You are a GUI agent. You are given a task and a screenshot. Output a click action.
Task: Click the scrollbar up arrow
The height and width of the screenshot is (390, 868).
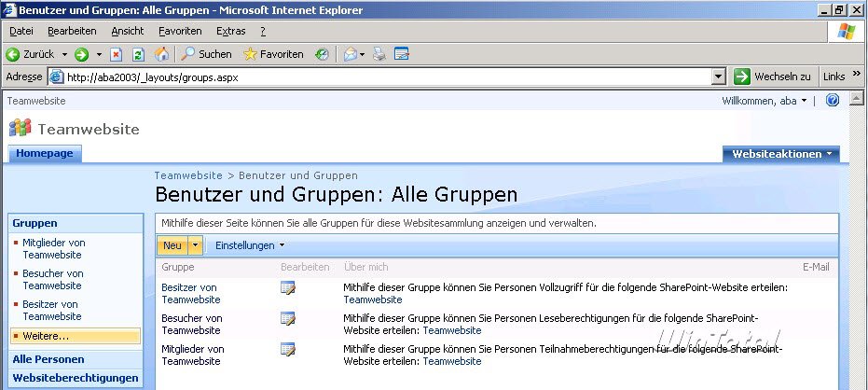coord(856,99)
